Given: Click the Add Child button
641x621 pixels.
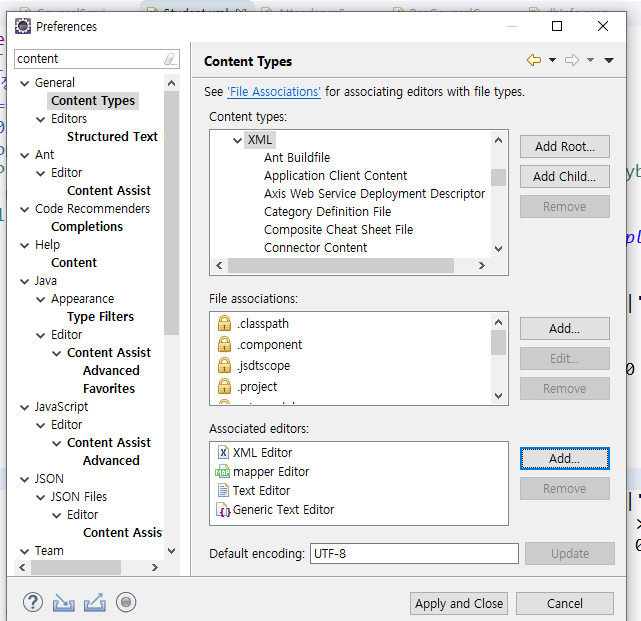Looking at the screenshot, I should tap(565, 176).
